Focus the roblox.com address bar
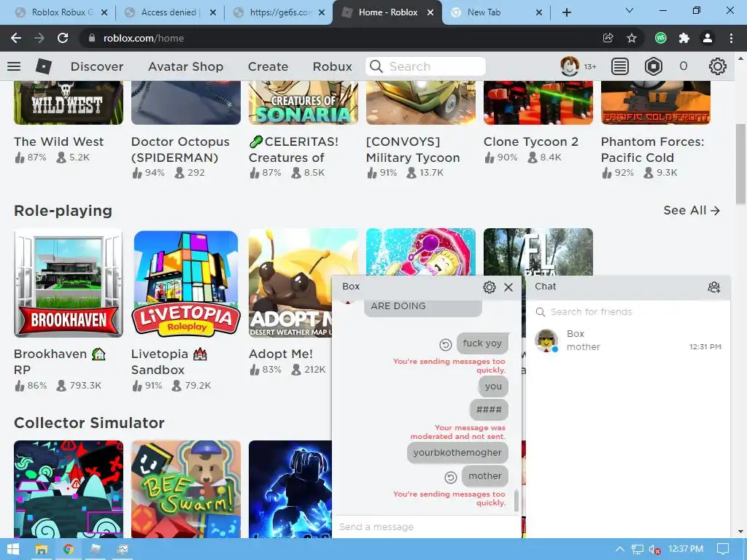The width and height of the screenshot is (747, 560). point(333,38)
